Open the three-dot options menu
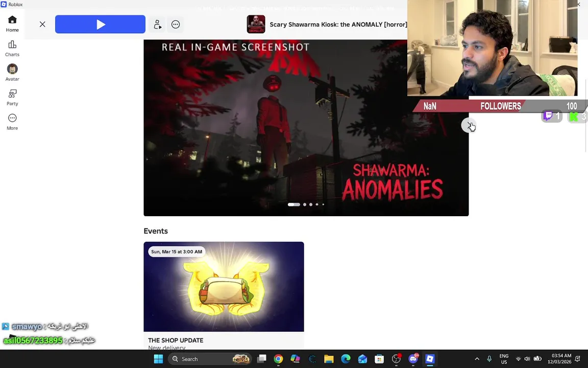The image size is (588, 368). (x=176, y=25)
